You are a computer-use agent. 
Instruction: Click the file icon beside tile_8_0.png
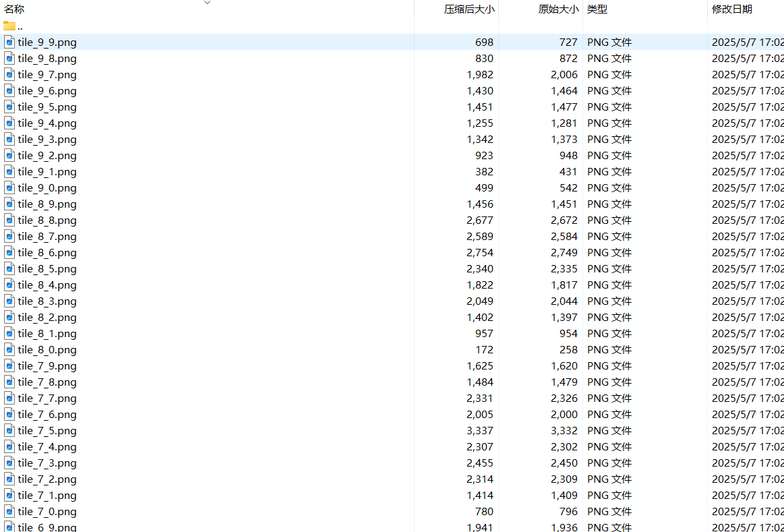9,350
